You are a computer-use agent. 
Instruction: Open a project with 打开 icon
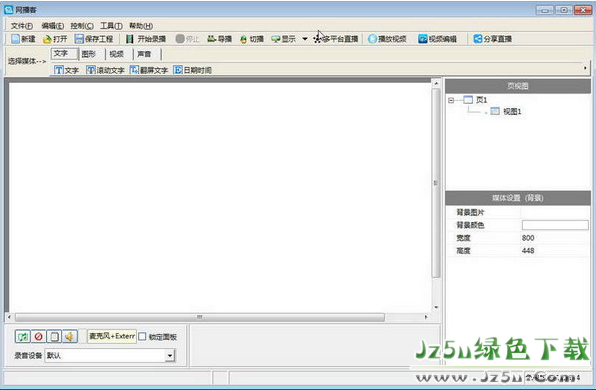click(x=48, y=39)
